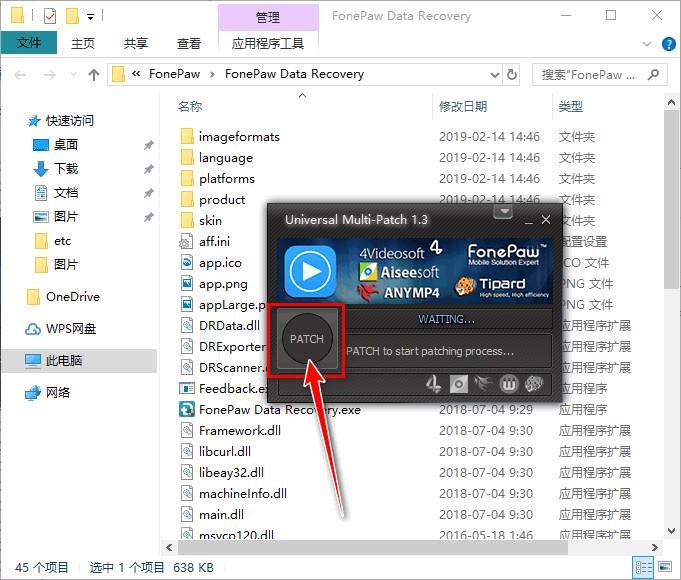
Task: Select the aff.ini file icon
Action: (x=187, y=241)
